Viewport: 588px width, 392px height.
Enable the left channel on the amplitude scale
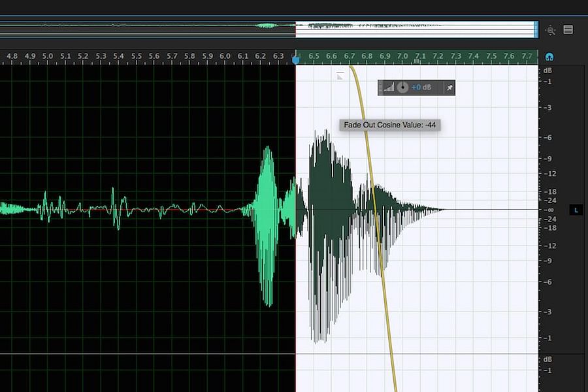[x=576, y=210]
